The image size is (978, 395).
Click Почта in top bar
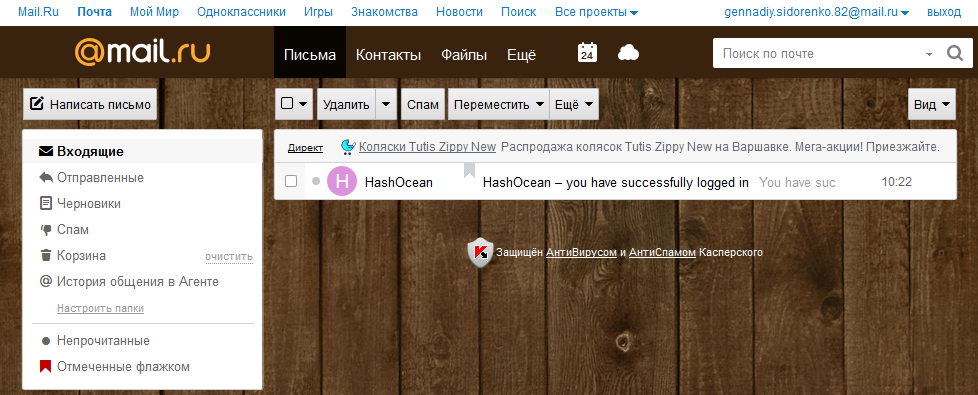tap(95, 12)
